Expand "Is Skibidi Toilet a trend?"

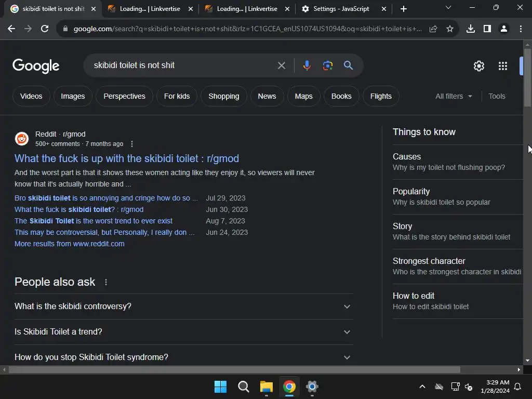[x=183, y=332]
